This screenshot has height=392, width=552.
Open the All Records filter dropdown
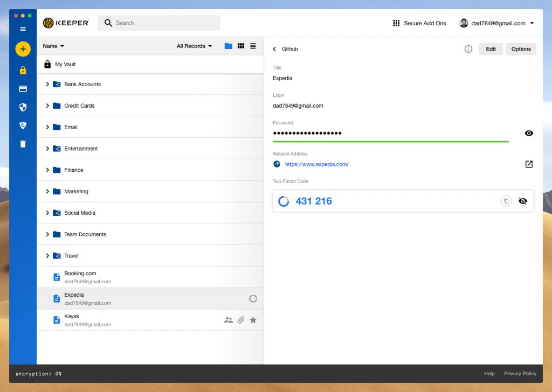194,46
